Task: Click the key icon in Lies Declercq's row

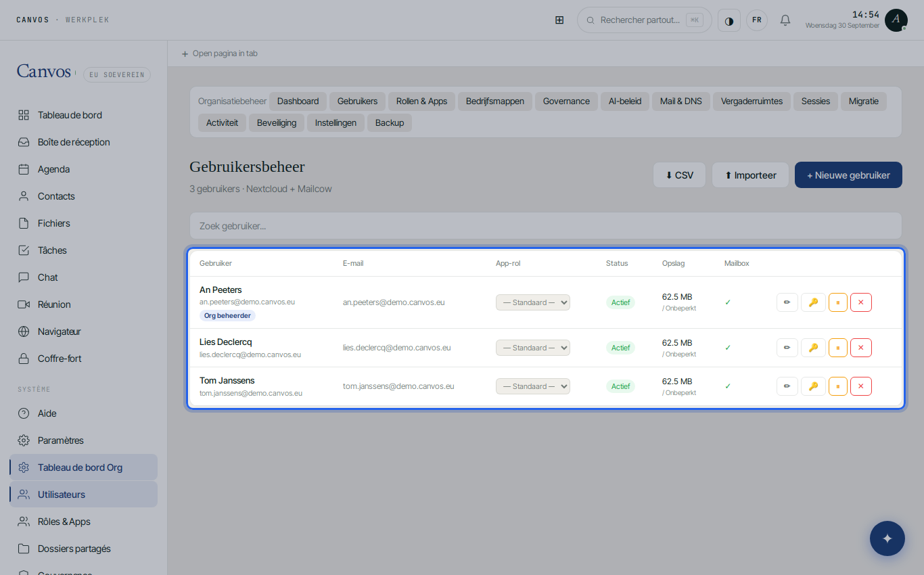Action: point(813,348)
